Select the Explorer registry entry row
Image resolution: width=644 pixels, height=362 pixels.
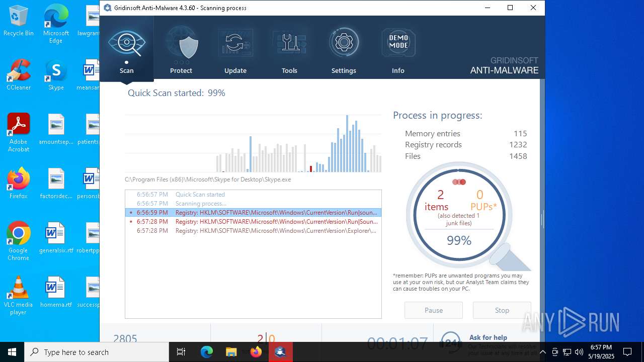[254, 231]
